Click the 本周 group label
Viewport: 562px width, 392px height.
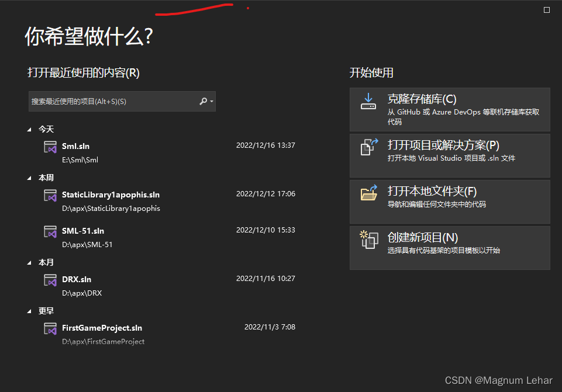point(46,178)
